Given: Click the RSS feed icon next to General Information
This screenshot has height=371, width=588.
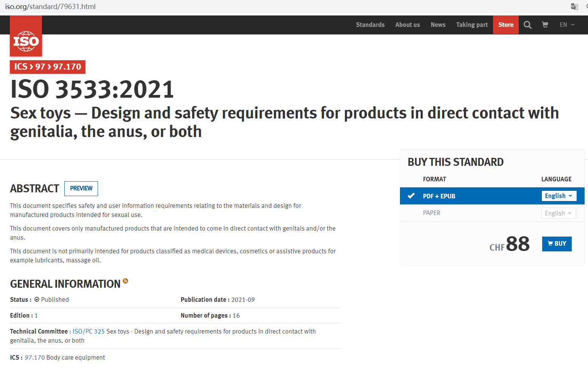Looking at the screenshot, I should coord(125,281).
